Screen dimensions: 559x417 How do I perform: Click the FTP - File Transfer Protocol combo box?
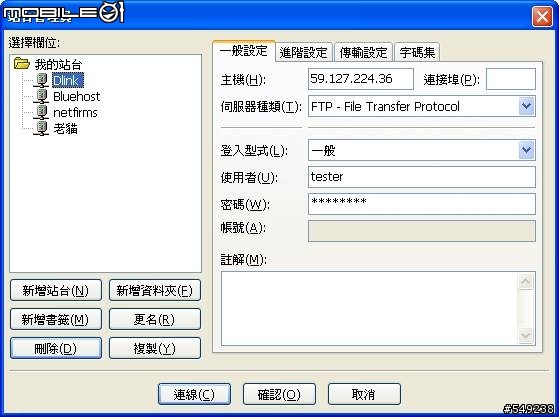(x=422, y=106)
